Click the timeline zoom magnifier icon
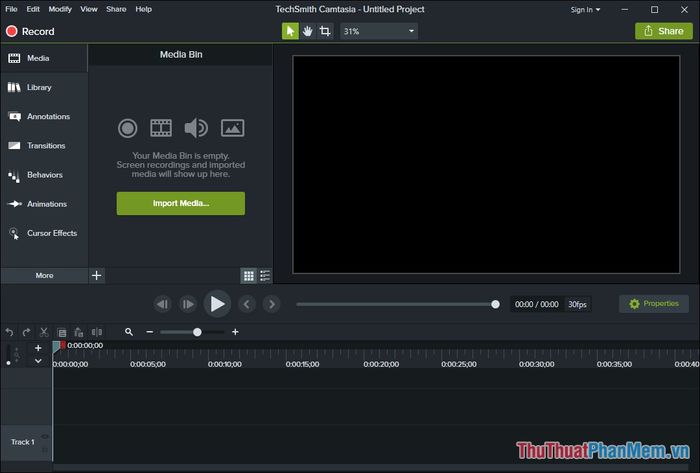This screenshot has width=700, height=473. [x=129, y=332]
